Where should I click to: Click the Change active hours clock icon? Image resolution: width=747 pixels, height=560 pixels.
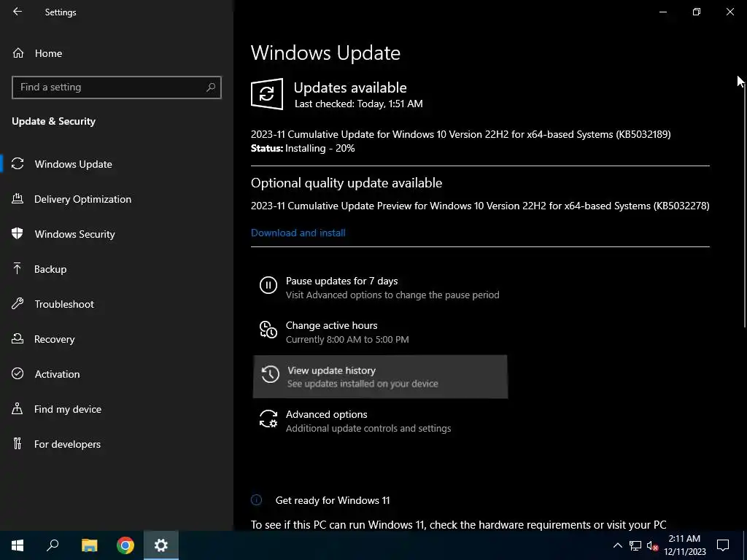(x=268, y=330)
